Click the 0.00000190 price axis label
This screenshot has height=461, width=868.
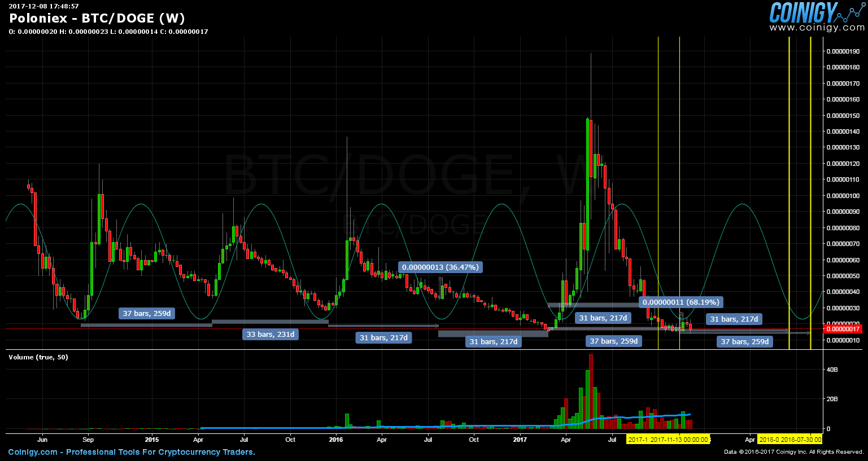(x=843, y=51)
